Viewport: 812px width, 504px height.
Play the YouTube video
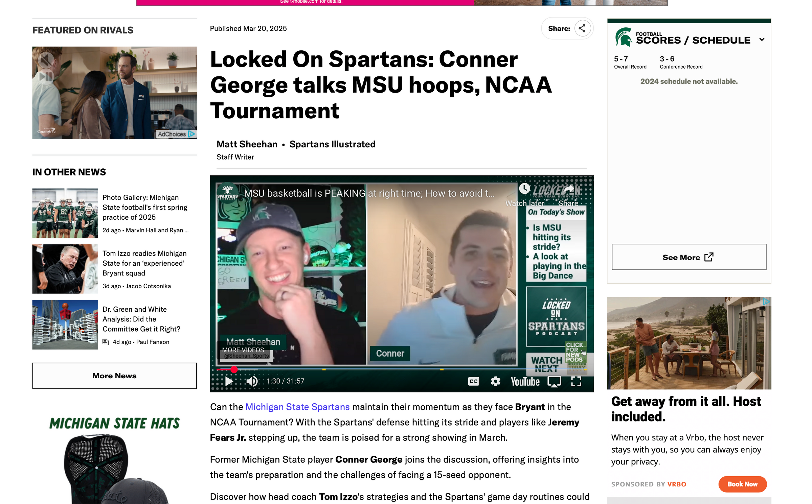229,381
